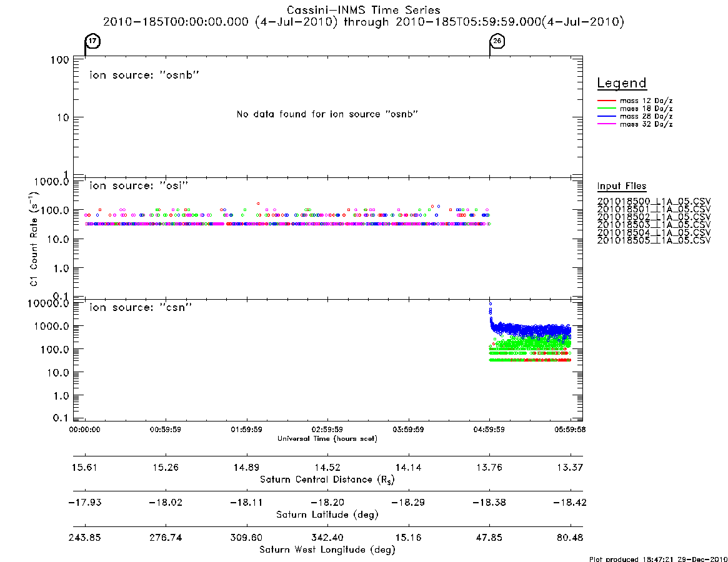728x562 pixels.
Task: Select file name 201018505_L1A_05.CSV
Action: [654, 240]
